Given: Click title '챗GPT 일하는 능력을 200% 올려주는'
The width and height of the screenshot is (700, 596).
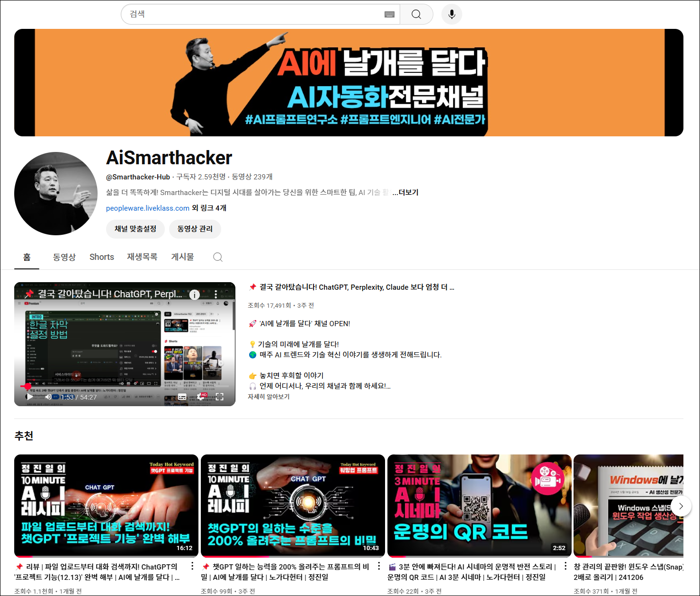Looking at the screenshot, I should tap(285, 572).
